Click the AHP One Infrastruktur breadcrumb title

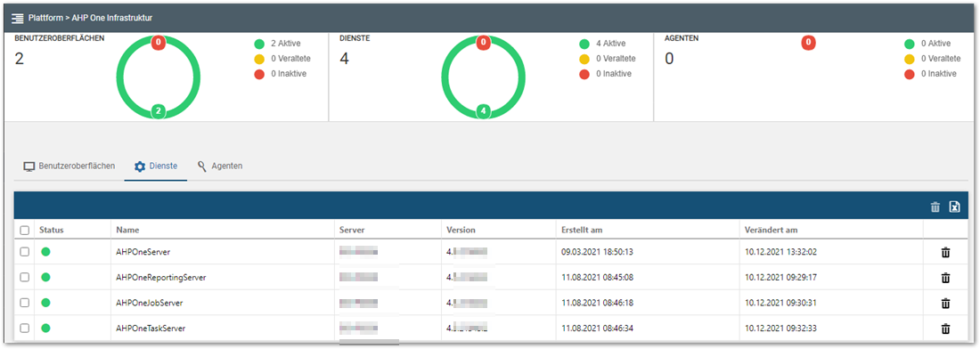pos(111,18)
